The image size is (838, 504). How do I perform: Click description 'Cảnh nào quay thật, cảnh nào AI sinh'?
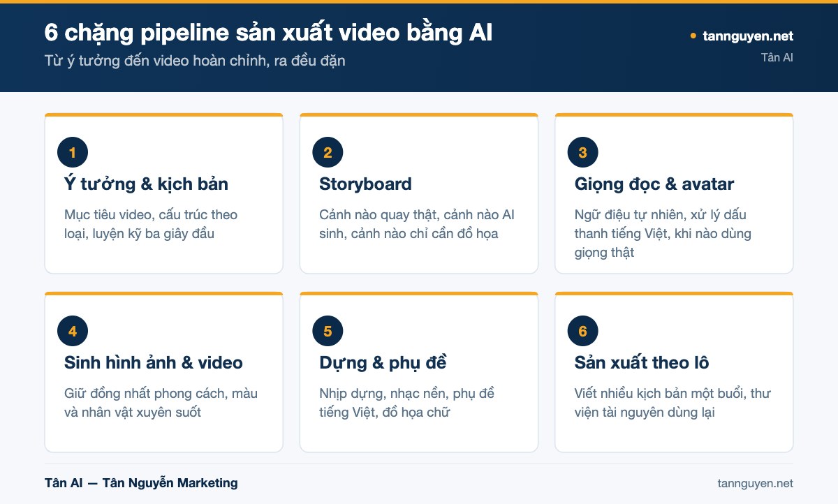(x=417, y=224)
